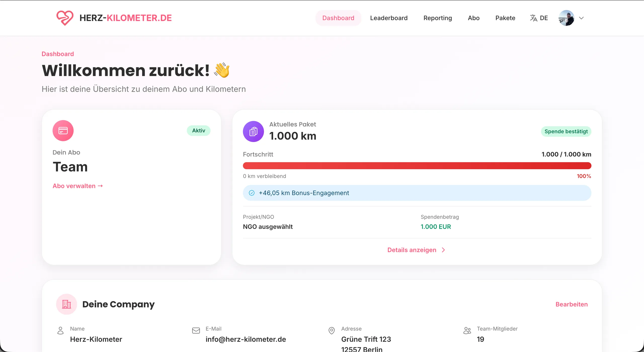Click the building icon next to Deine Company
Screen dimensions: 644x352
(x=66, y=304)
